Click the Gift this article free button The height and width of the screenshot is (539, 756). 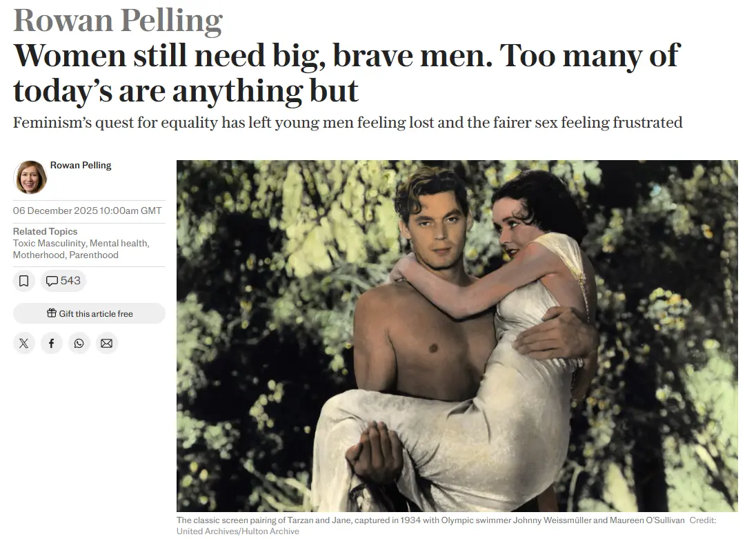pyautogui.click(x=89, y=313)
